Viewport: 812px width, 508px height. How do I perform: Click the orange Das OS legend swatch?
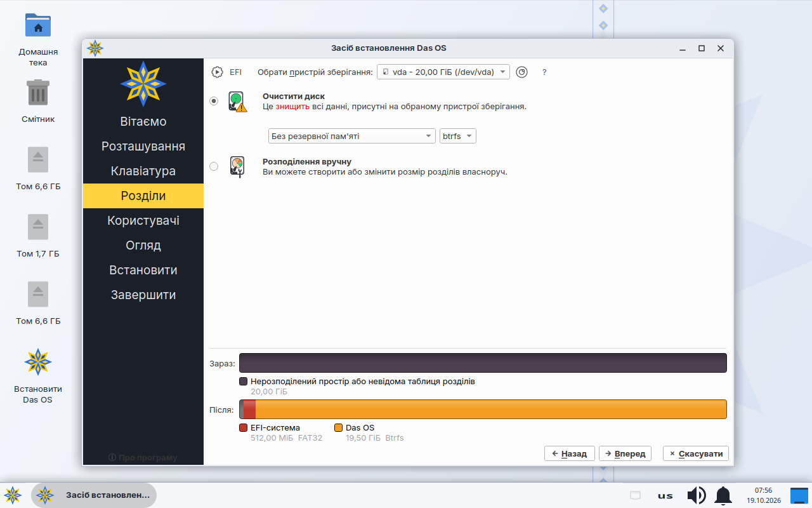[x=338, y=428]
